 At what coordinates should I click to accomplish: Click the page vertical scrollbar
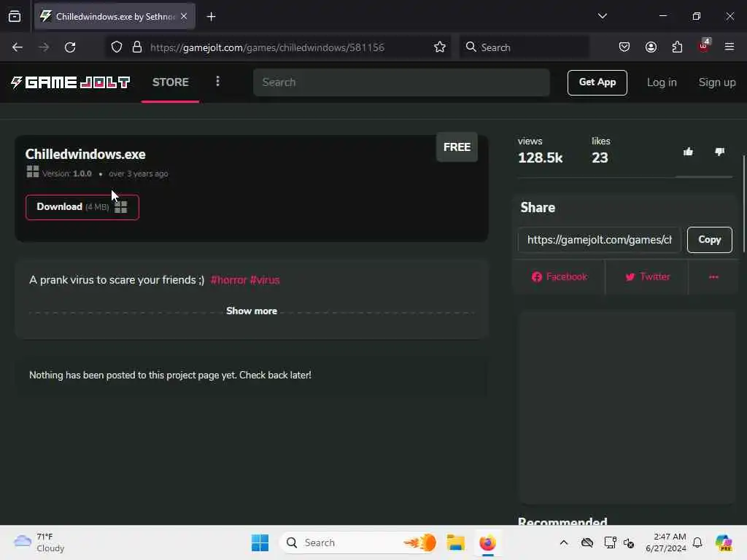[x=743, y=204]
